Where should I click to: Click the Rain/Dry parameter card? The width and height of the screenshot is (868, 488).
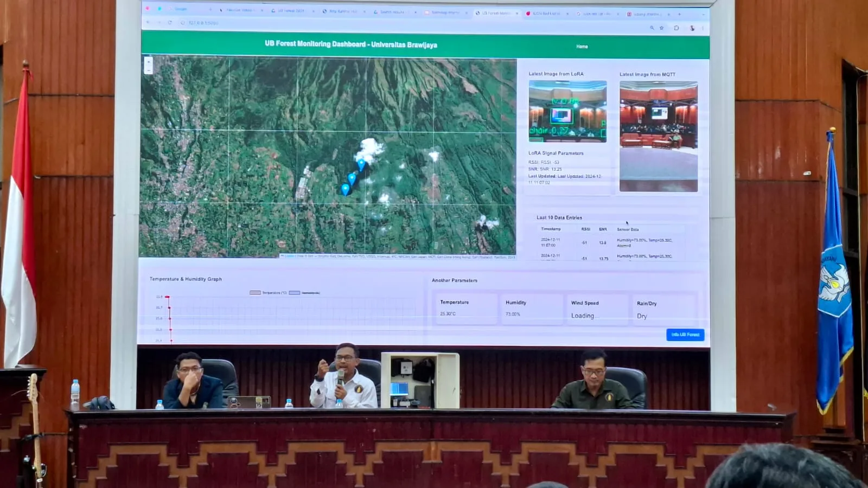pos(663,310)
